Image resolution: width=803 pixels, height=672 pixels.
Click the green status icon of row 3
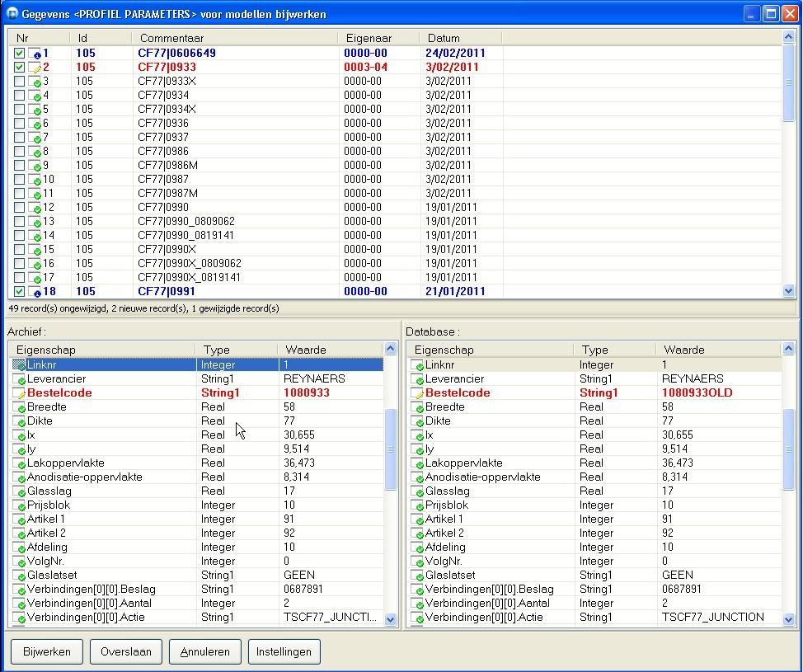tap(35, 82)
